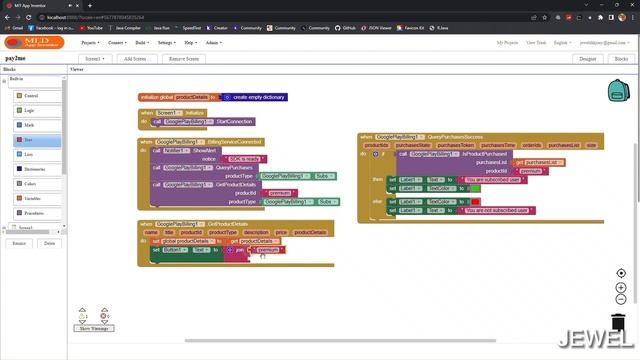Image resolution: width=640 pixels, height=360 pixels.
Task: Click the red color block
Action: (476, 202)
